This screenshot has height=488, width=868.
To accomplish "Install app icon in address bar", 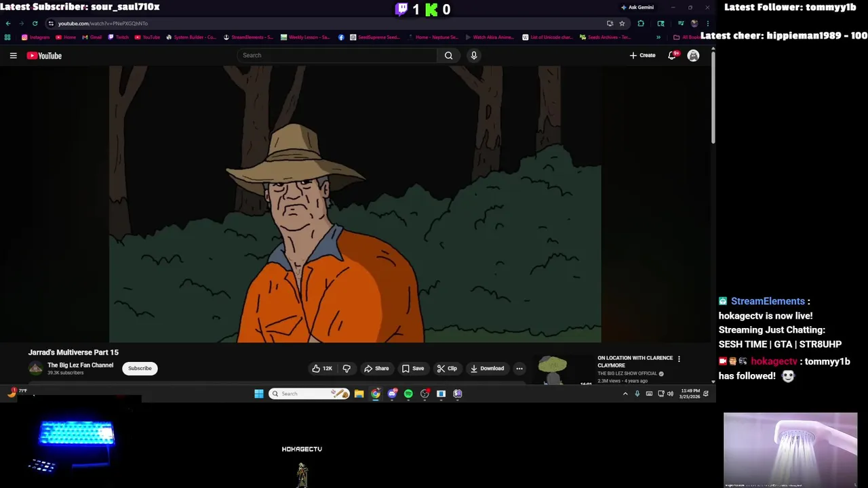I will pyautogui.click(x=610, y=24).
